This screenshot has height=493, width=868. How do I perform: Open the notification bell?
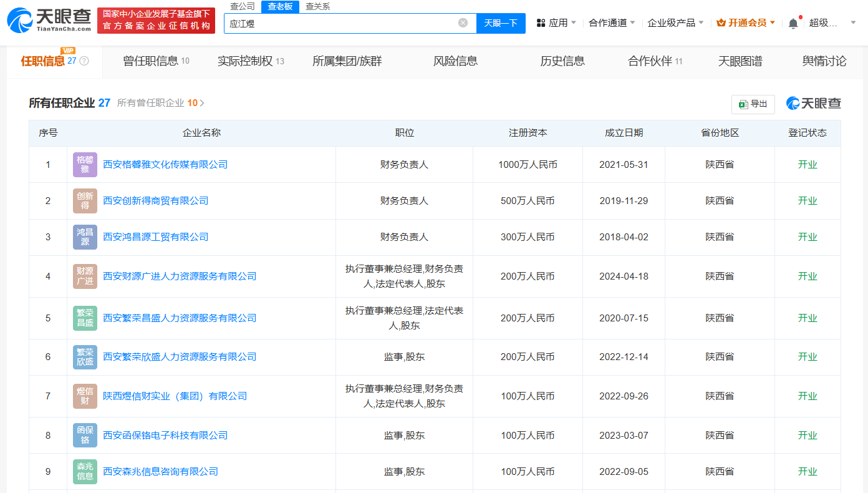[x=793, y=23]
